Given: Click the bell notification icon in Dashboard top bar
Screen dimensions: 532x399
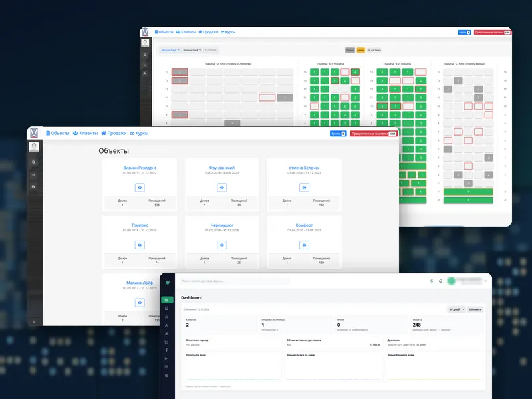Looking at the screenshot, I should (x=440, y=281).
